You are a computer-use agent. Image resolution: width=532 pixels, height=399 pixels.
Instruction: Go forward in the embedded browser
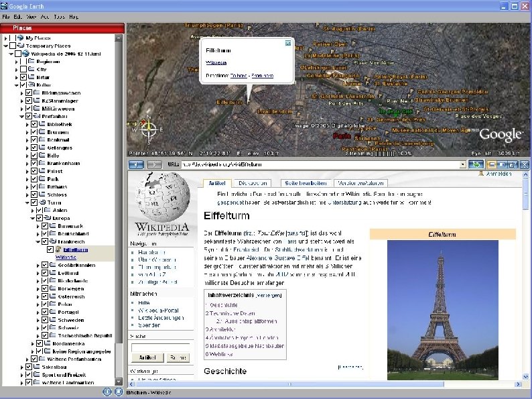click(x=154, y=165)
